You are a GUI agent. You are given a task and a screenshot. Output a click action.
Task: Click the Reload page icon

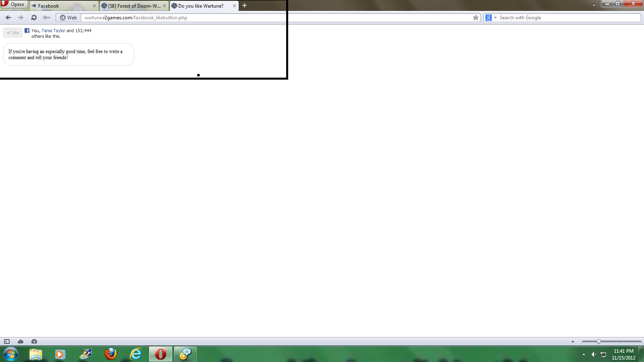34,18
